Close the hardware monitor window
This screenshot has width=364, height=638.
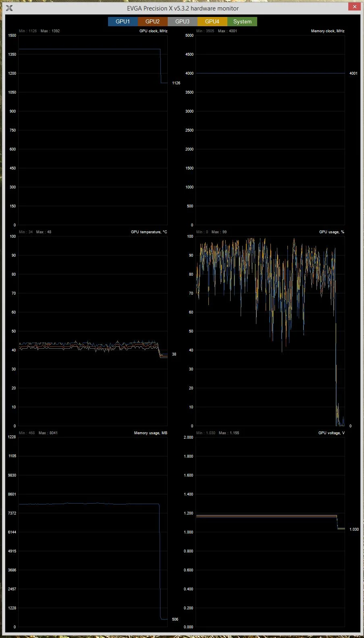pos(355,7)
